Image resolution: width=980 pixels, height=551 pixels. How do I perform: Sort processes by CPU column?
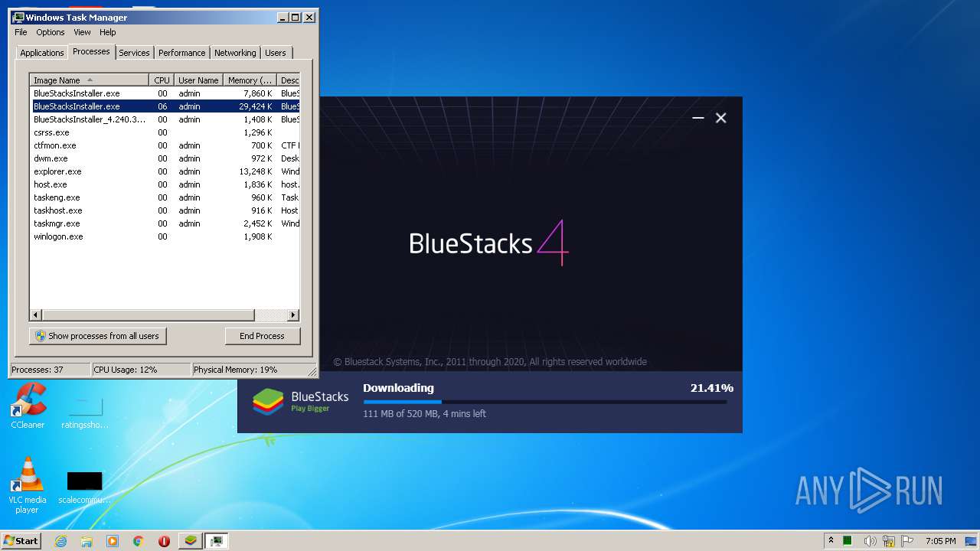click(x=162, y=80)
